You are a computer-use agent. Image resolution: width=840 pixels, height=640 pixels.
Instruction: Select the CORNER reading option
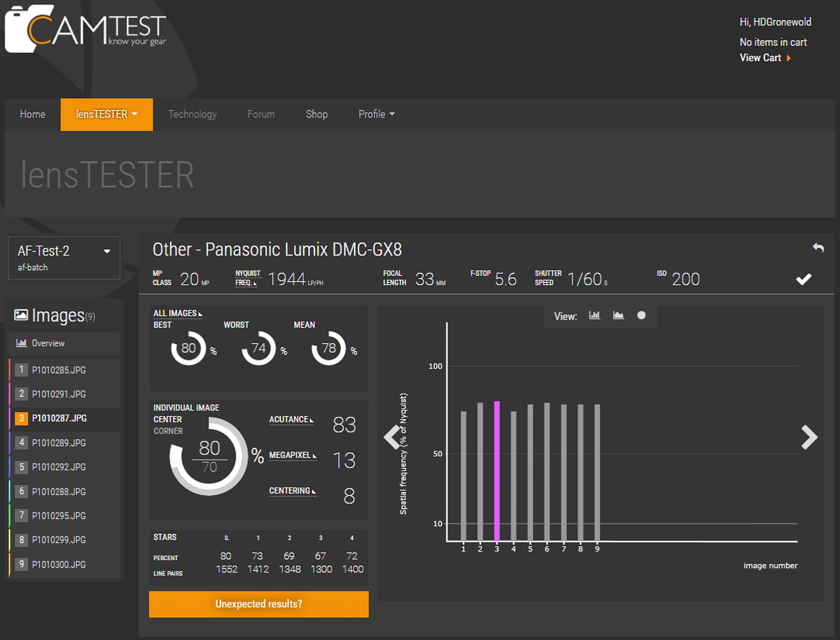click(168, 431)
